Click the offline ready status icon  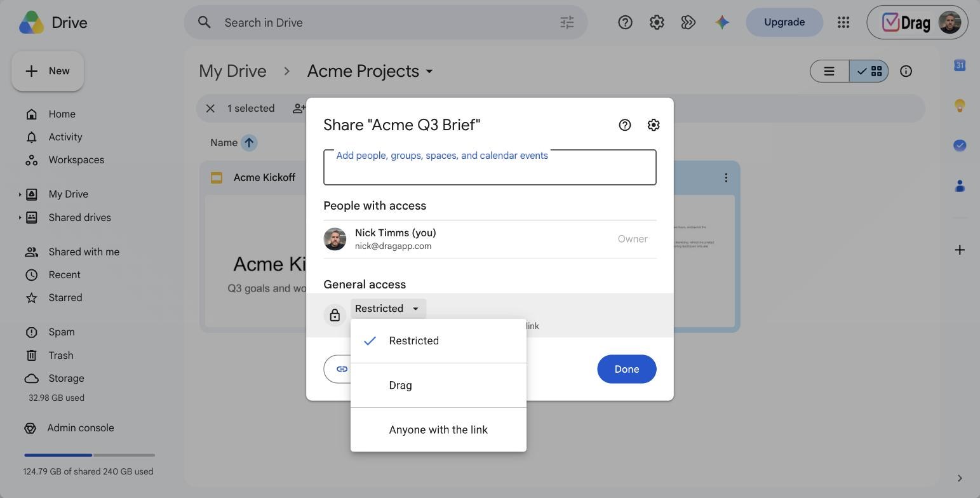click(688, 22)
